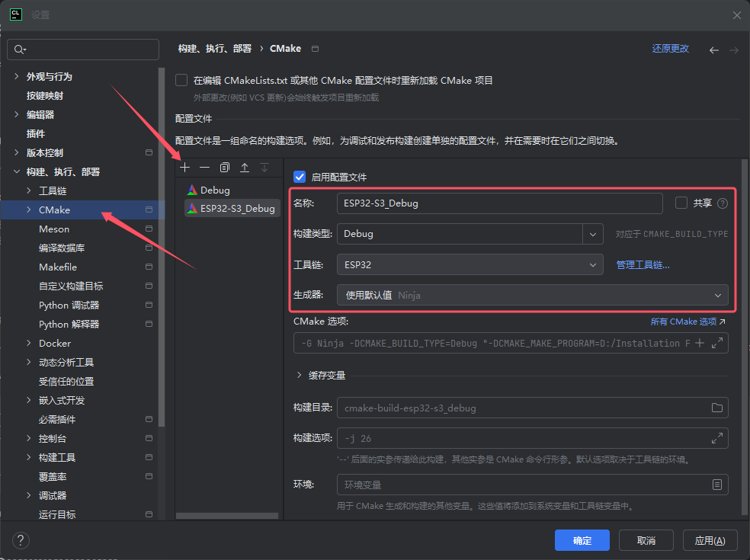Click the 构建、执行、部署 breadcrumb

pos(215,49)
